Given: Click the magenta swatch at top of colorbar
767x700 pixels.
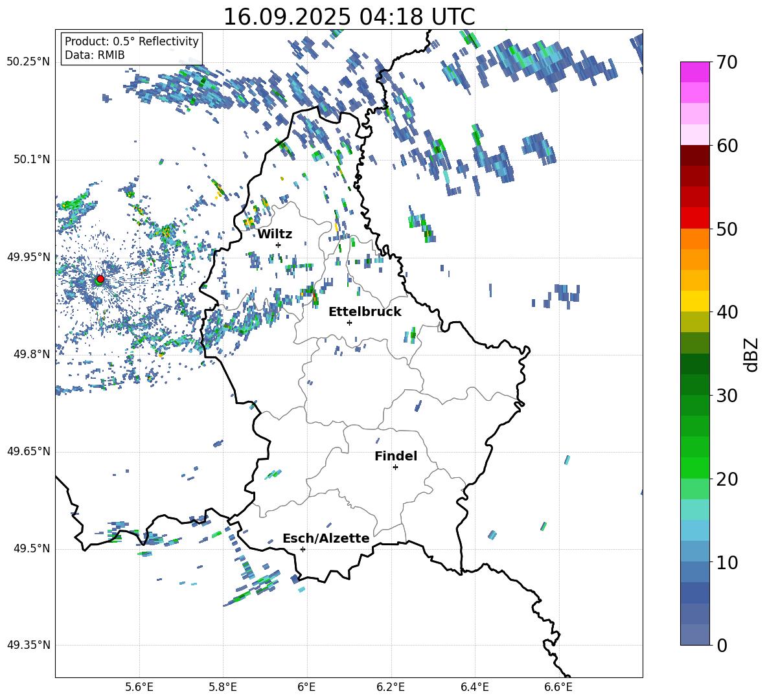Looking at the screenshot, I should (694, 72).
